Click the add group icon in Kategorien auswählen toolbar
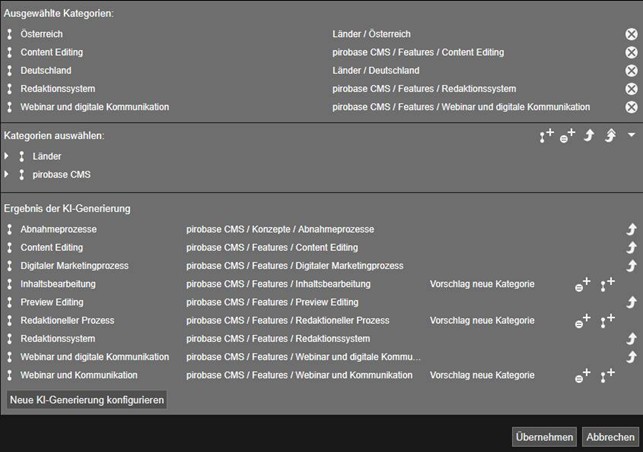Image resolution: width=643 pixels, height=452 pixels. (x=567, y=136)
